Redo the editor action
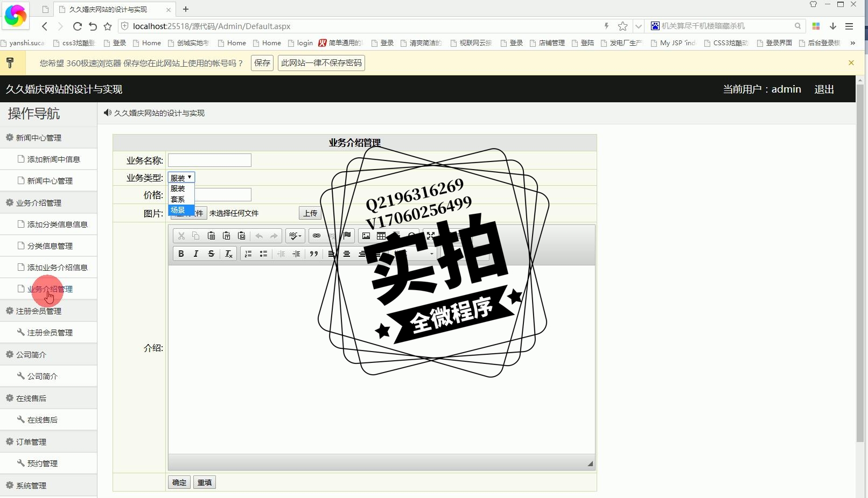This screenshot has height=498, width=868. click(274, 236)
